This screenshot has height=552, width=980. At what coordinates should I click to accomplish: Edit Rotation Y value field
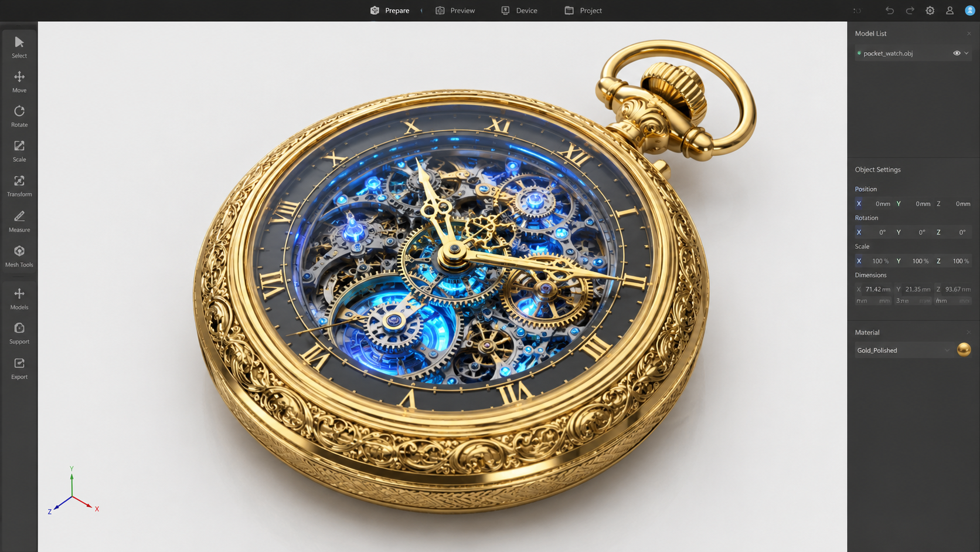point(913,232)
